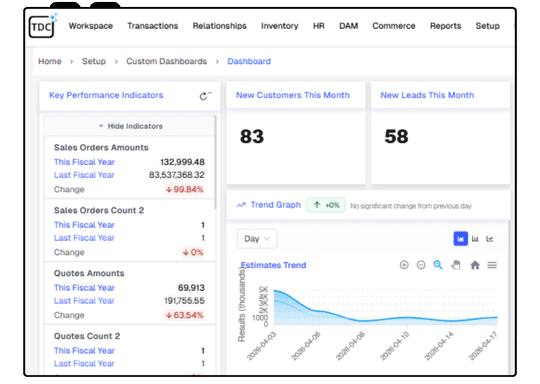Open the Commerce menu
Image resolution: width=540 pixels, height=384 pixels.
click(x=394, y=26)
